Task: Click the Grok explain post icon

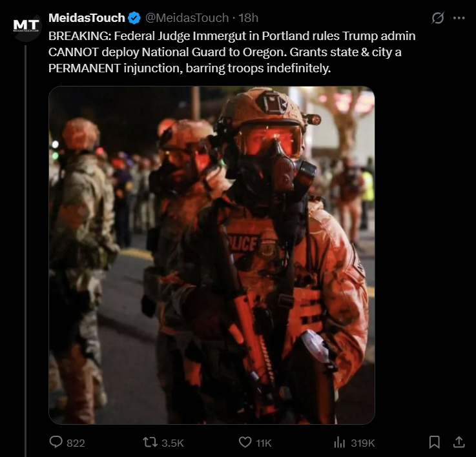Action: (438, 18)
